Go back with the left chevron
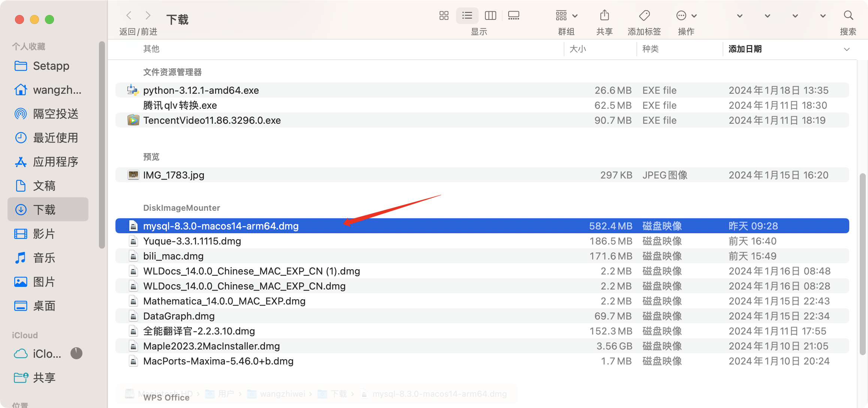Image resolution: width=868 pixels, height=408 pixels. 129,16
